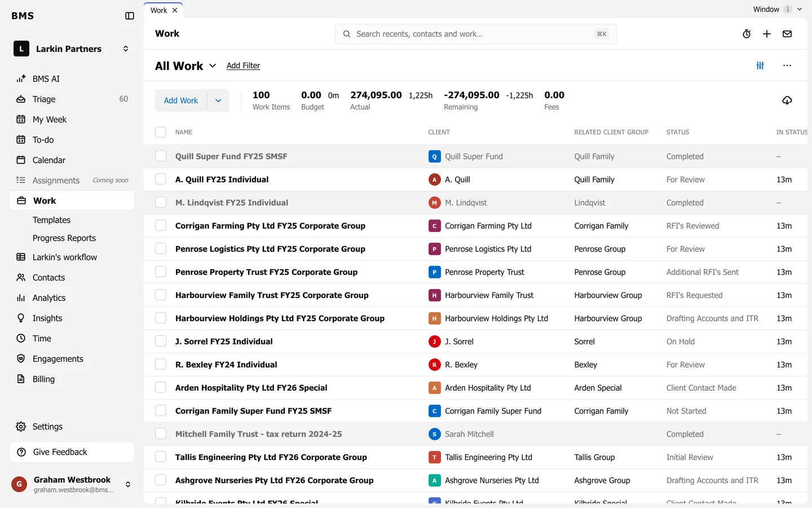
Task: Open My Week view
Action: 72,120
